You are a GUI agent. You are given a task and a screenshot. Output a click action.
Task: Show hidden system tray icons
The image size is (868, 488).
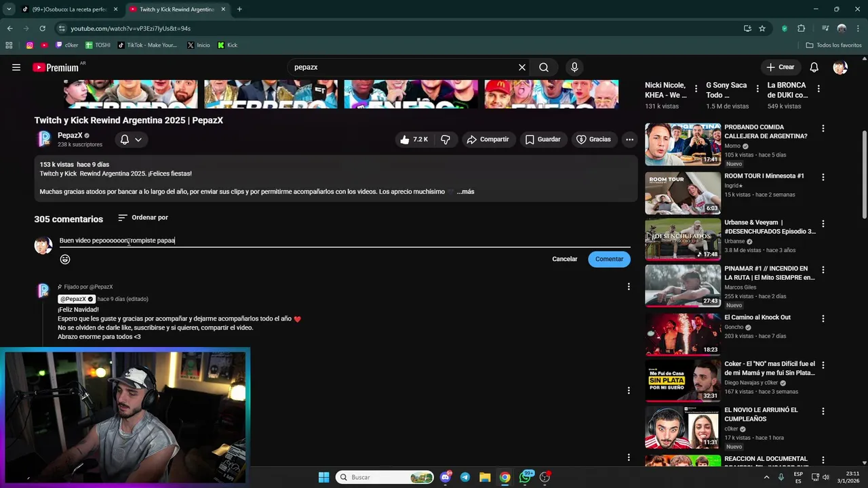pyautogui.click(x=767, y=477)
